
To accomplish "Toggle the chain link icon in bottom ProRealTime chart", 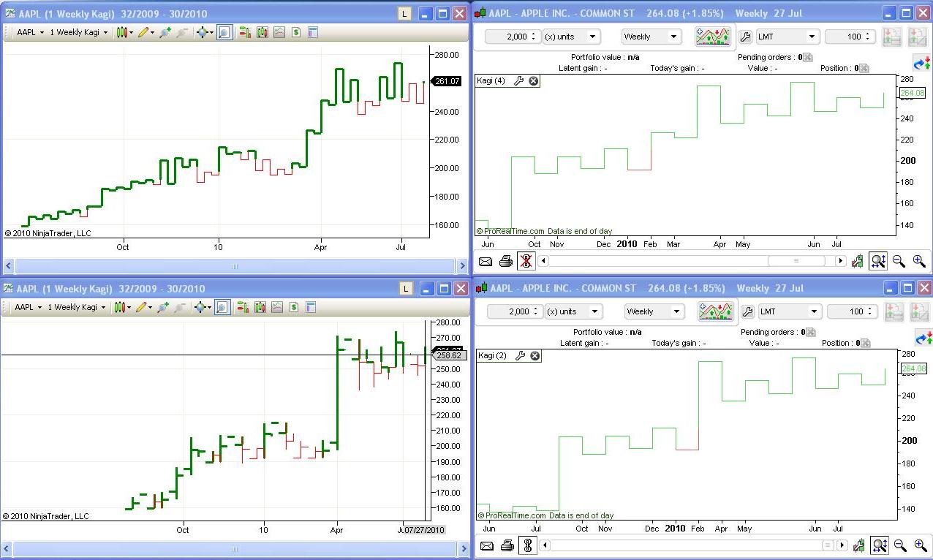I will (x=527, y=545).
